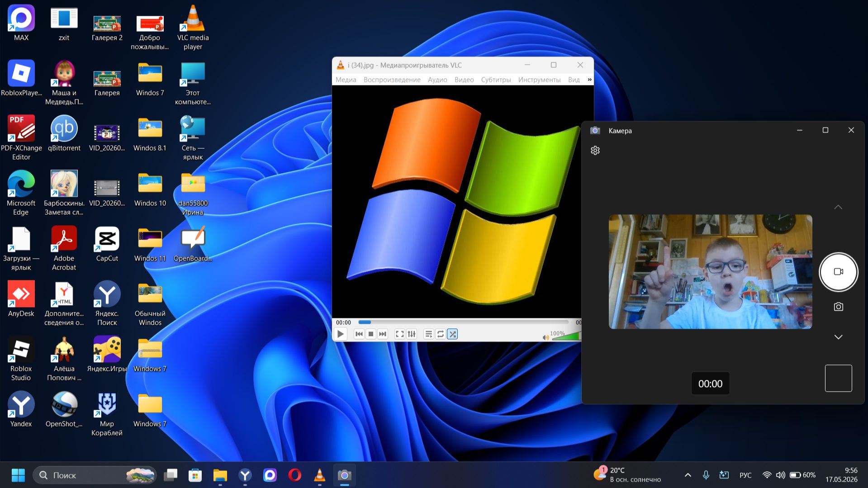Open Microsoft Store from taskbar
Screen dimensions: 868x488
195,475
